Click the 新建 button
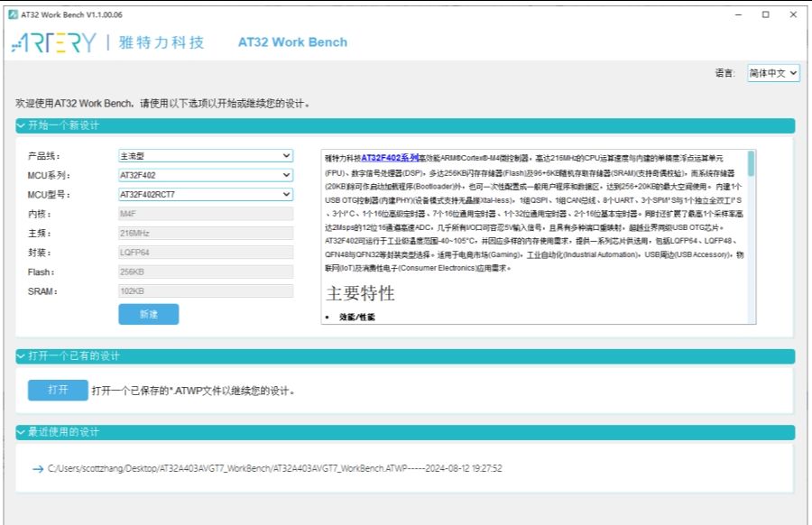 (149, 314)
